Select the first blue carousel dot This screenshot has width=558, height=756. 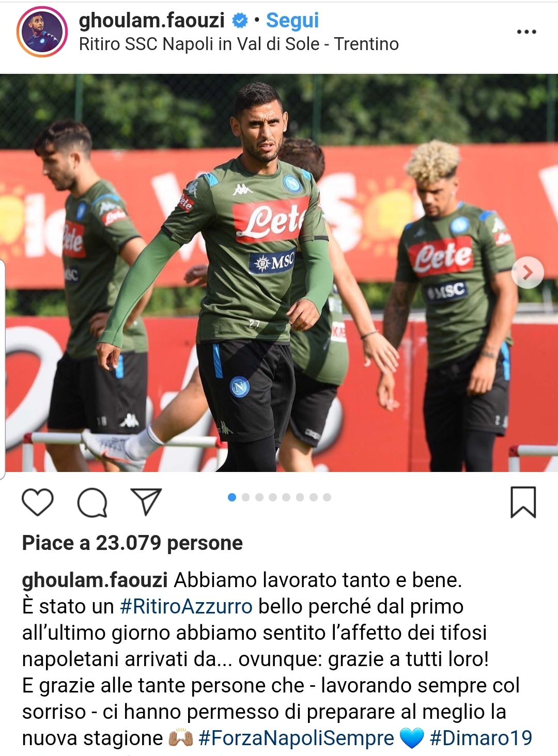click(x=232, y=497)
